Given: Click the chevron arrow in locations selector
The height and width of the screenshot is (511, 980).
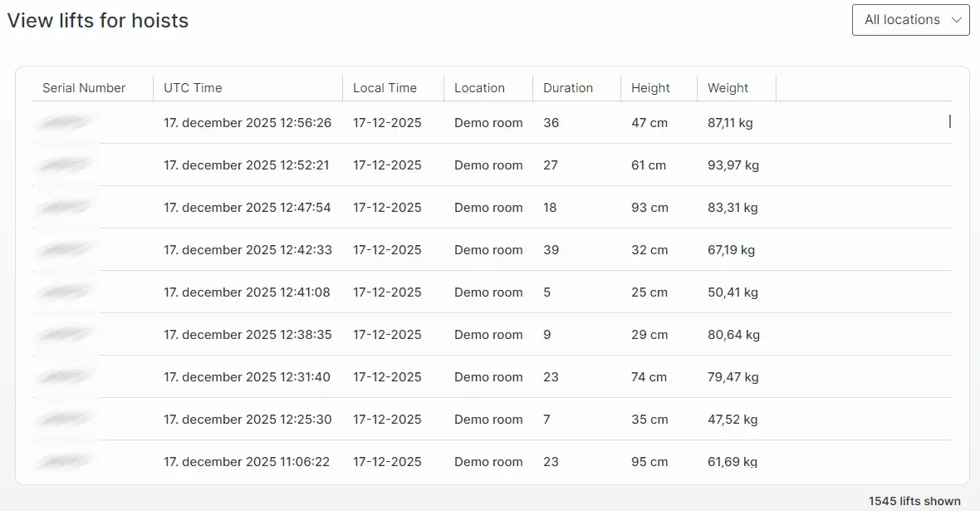Looking at the screenshot, I should coord(957,20).
